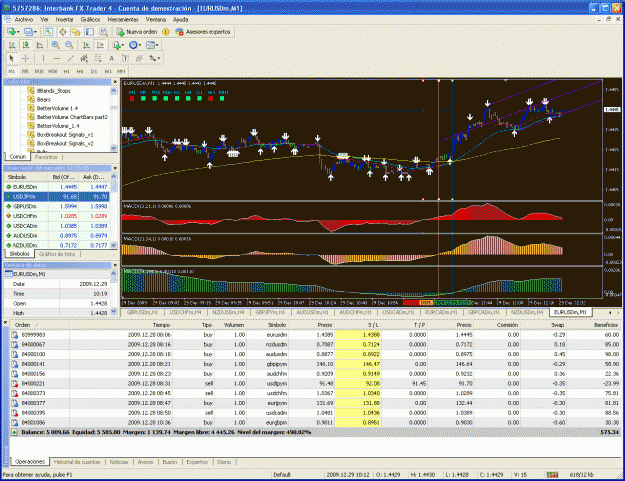Open the Noticias terminal tab

coord(118,462)
